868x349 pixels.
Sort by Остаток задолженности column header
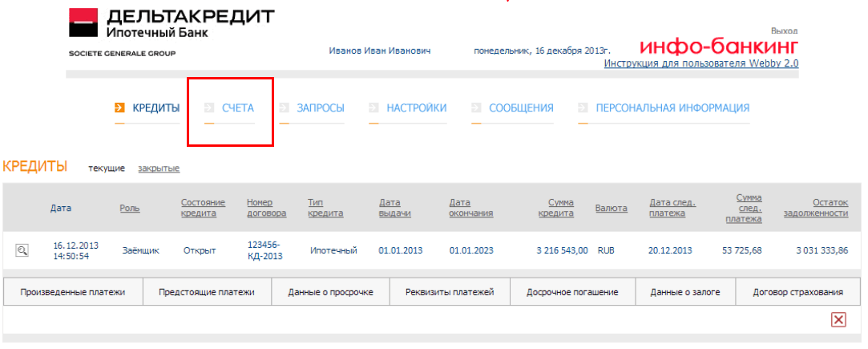click(816, 209)
